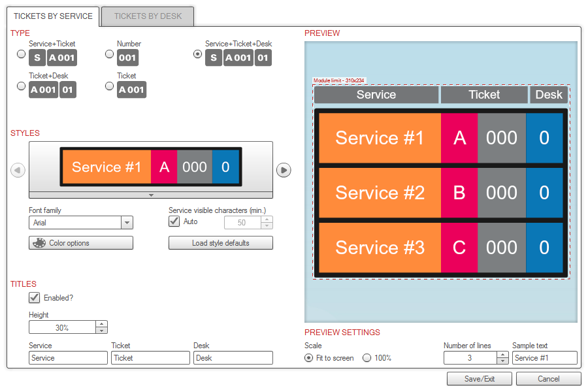Click the pink C cell in preview
This screenshot has height=392, width=588.
459,248
